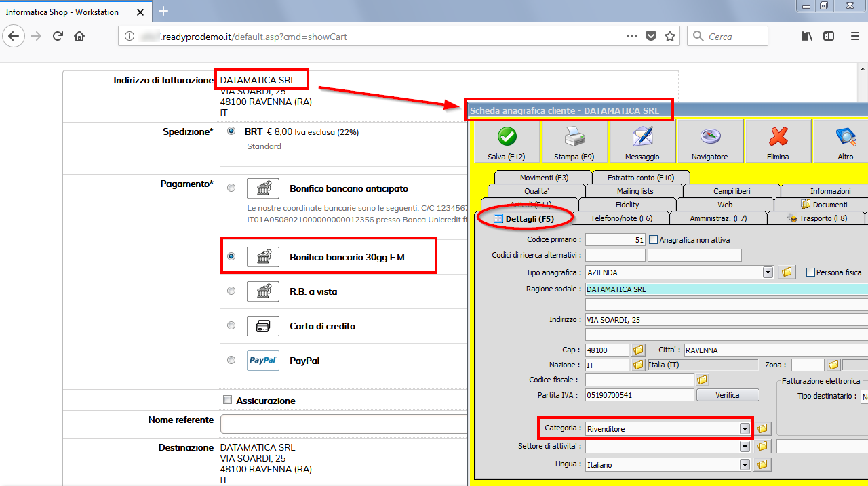Select Carta di credito payment option
Image resolution: width=868 pixels, height=486 pixels.
(x=231, y=325)
